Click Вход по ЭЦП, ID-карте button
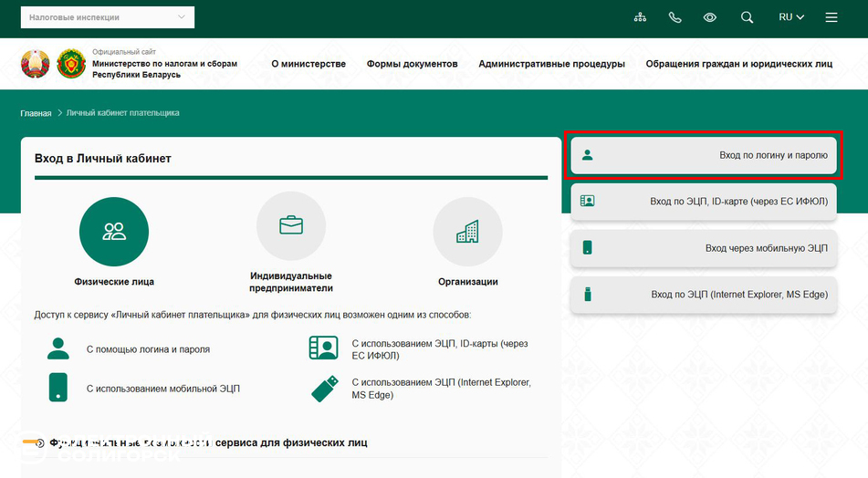868x478 pixels. click(703, 202)
